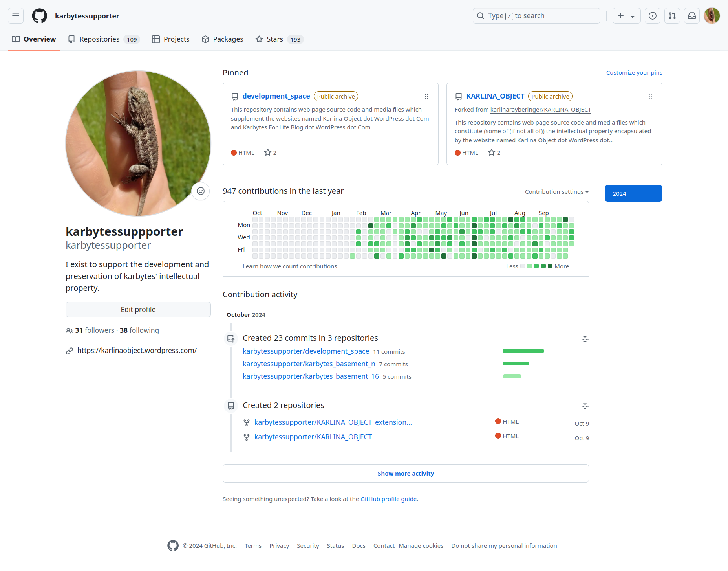Switch to the Packages tab
The image size is (728, 571).
coord(223,39)
